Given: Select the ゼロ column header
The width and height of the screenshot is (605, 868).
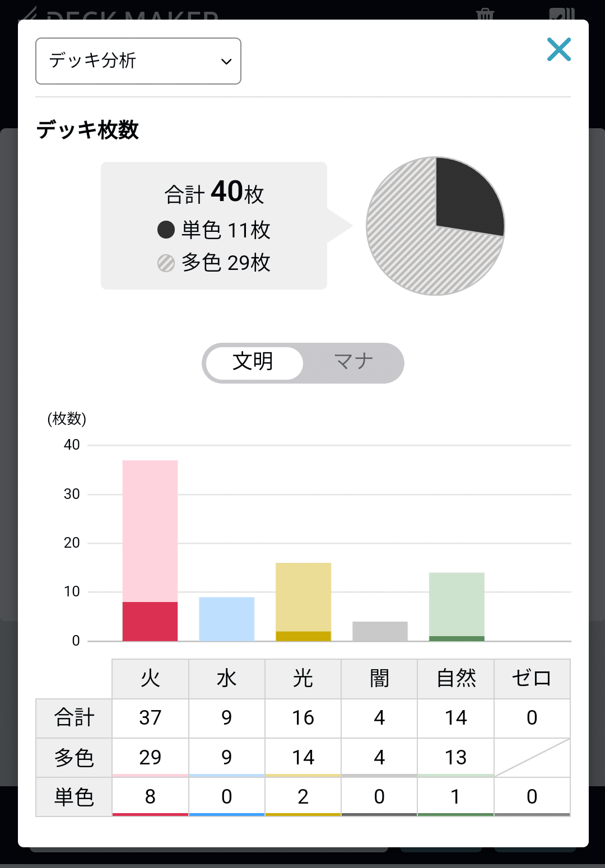Looking at the screenshot, I should (x=532, y=679).
